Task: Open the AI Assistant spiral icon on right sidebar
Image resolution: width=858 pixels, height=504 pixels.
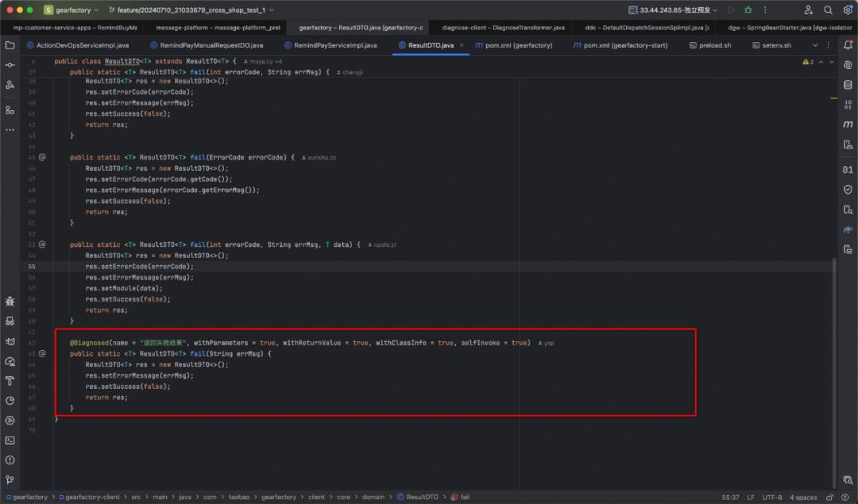Action: point(848,65)
